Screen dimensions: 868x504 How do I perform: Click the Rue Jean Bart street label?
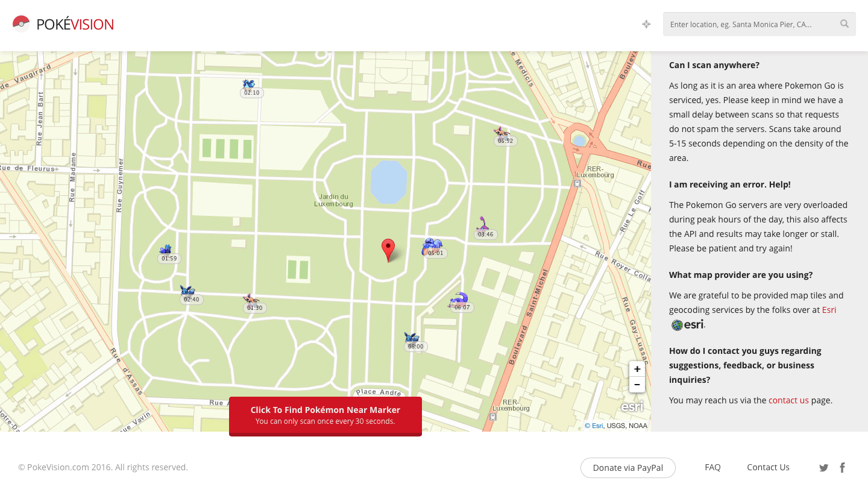(40, 118)
